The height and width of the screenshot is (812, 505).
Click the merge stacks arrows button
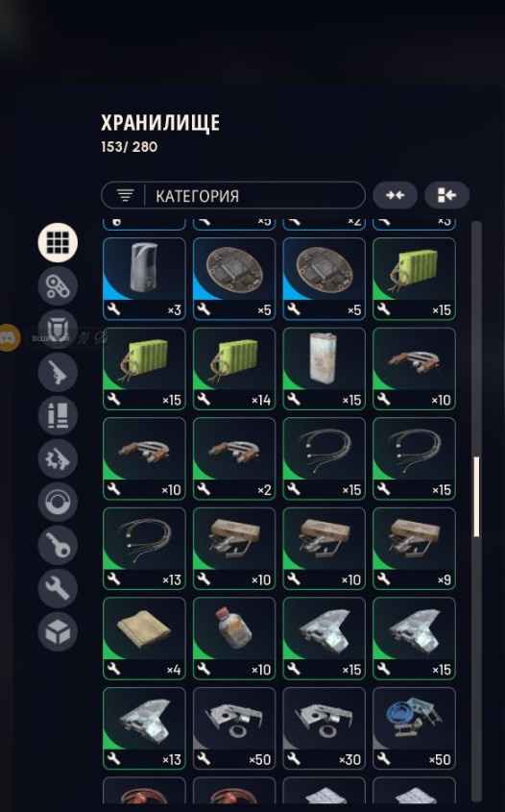point(396,195)
